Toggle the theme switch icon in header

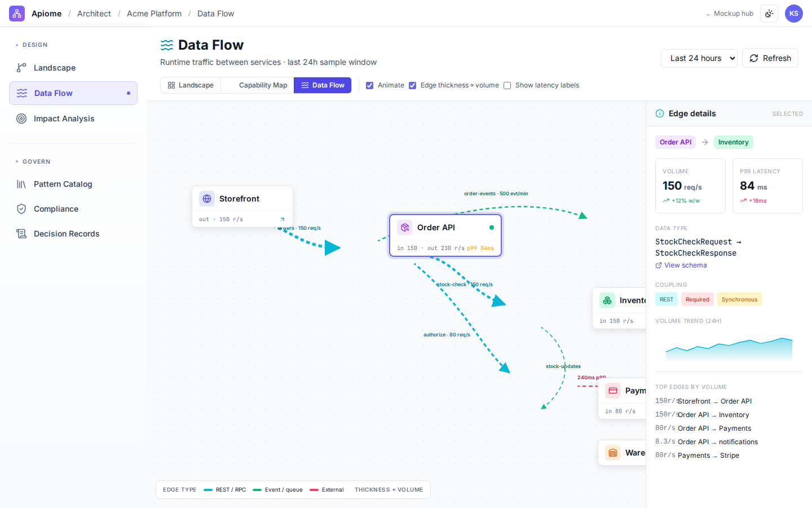(769, 14)
